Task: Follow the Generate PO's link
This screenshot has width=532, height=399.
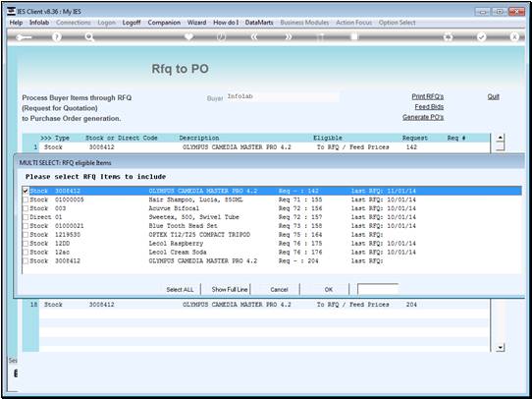Action: click(423, 117)
